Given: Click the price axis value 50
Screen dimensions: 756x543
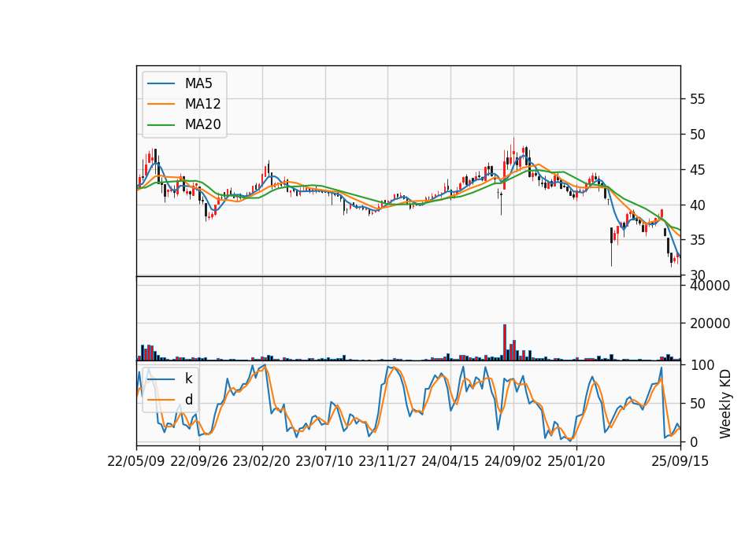Looking at the screenshot, I should 698,135.
